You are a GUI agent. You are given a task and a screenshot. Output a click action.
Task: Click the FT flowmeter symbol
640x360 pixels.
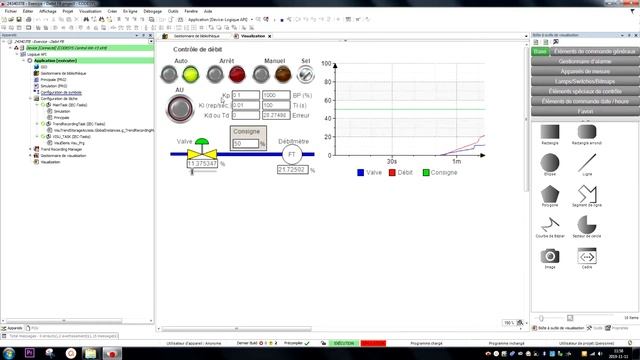click(x=292, y=154)
